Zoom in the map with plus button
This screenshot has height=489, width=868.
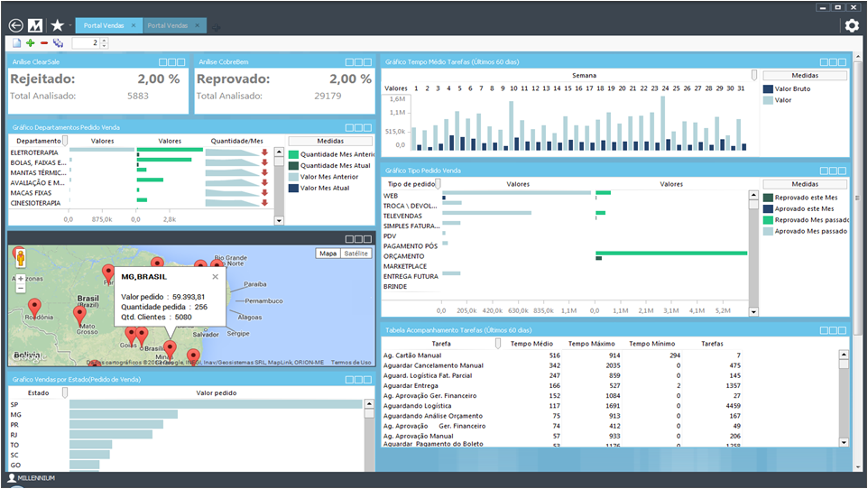pyautogui.click(x=21, y=279)
